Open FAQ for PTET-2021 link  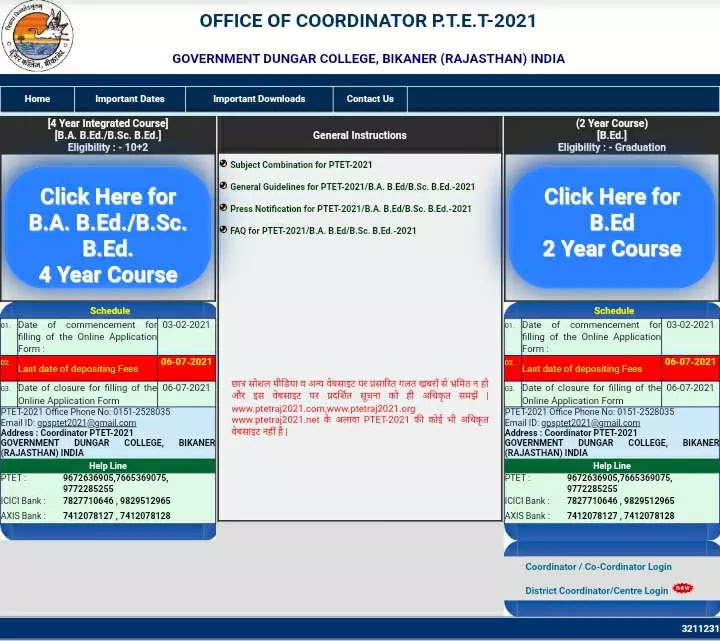coord(323,231)
